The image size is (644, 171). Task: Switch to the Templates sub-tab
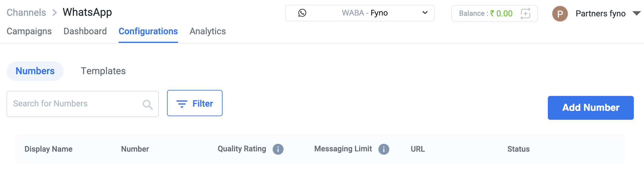tap(103, 71)
